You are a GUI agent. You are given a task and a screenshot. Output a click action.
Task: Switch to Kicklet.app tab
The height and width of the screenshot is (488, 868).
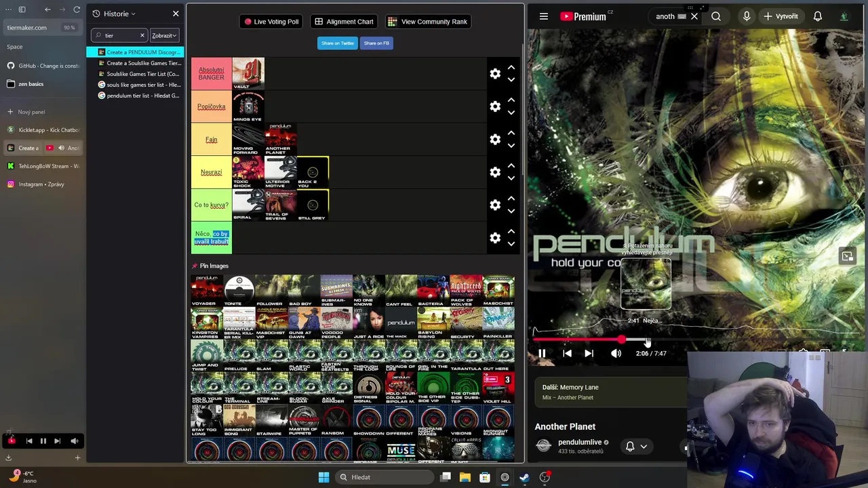click(43, 129)
